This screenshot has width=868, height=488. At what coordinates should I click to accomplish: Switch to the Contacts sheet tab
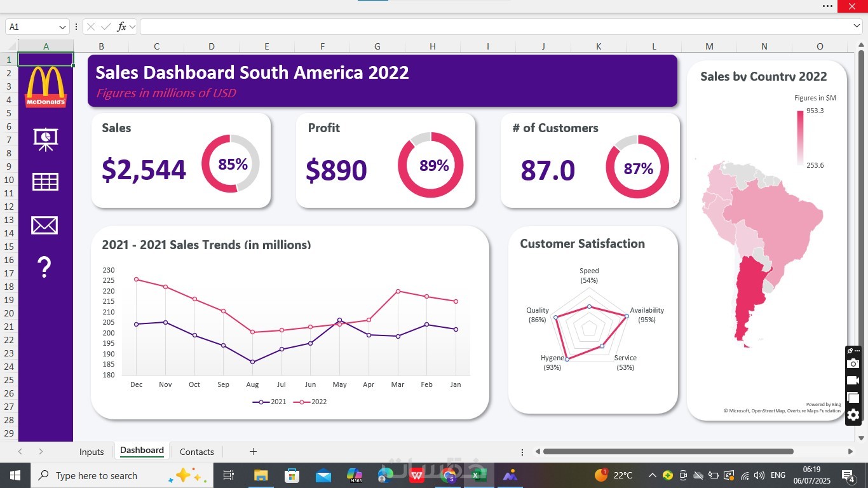pos(197,452)
